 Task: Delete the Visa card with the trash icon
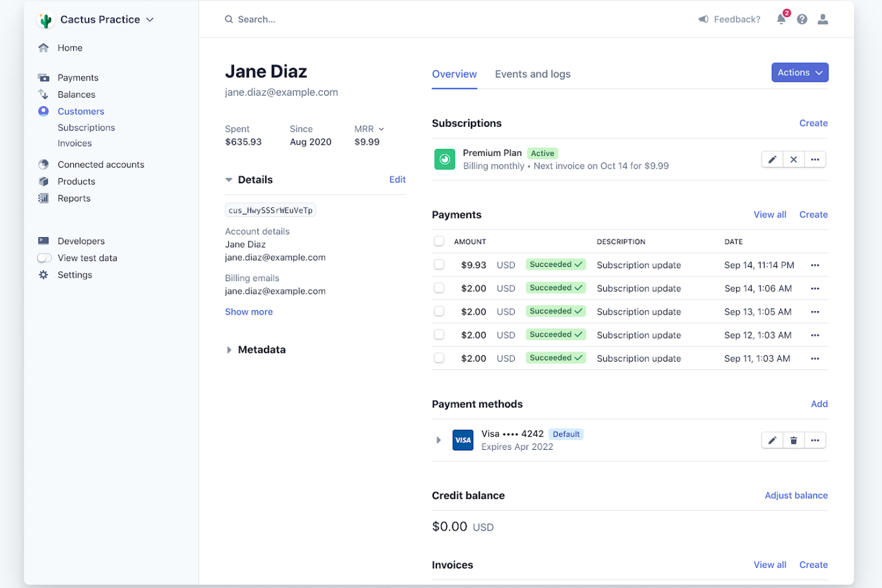pos(793,440)
